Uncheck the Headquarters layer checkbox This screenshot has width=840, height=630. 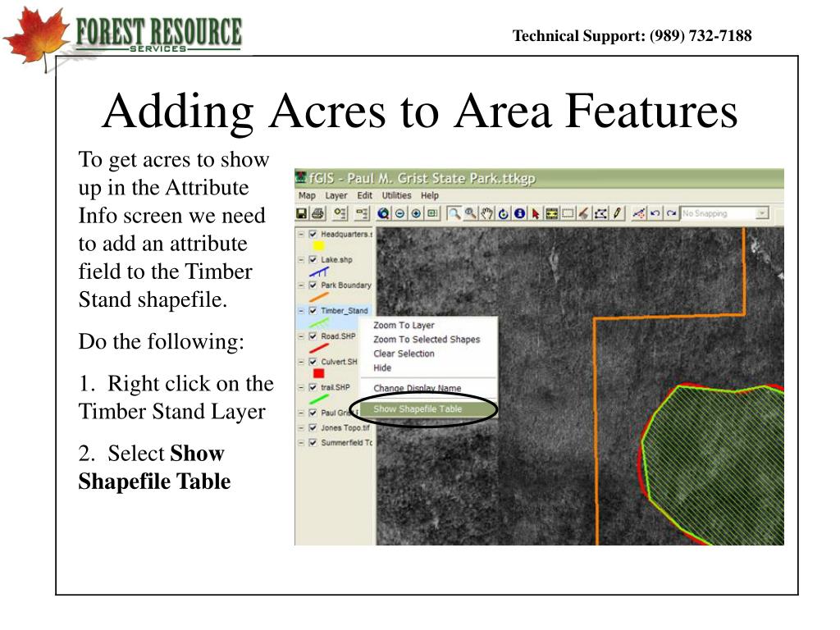[x=313, y=234]
